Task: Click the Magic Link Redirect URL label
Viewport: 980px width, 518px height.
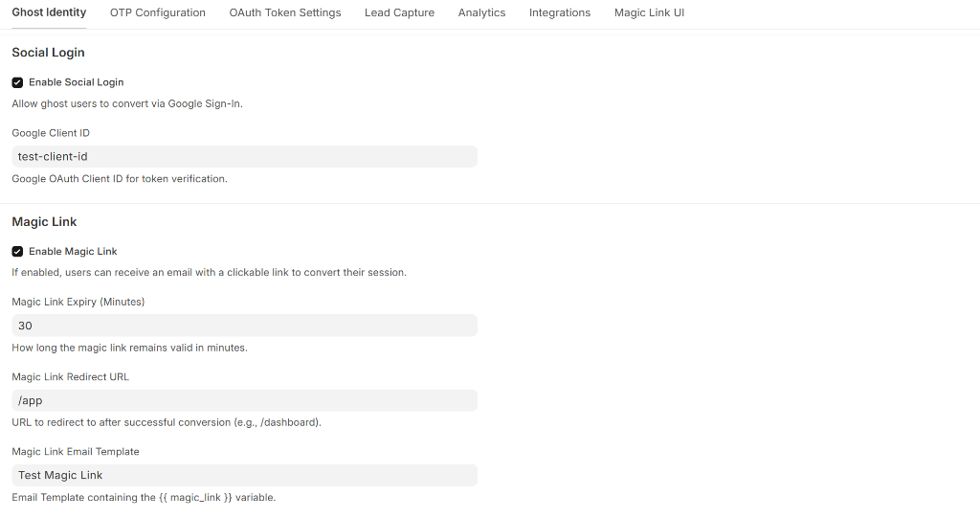Action: click(x=70, y=377)
